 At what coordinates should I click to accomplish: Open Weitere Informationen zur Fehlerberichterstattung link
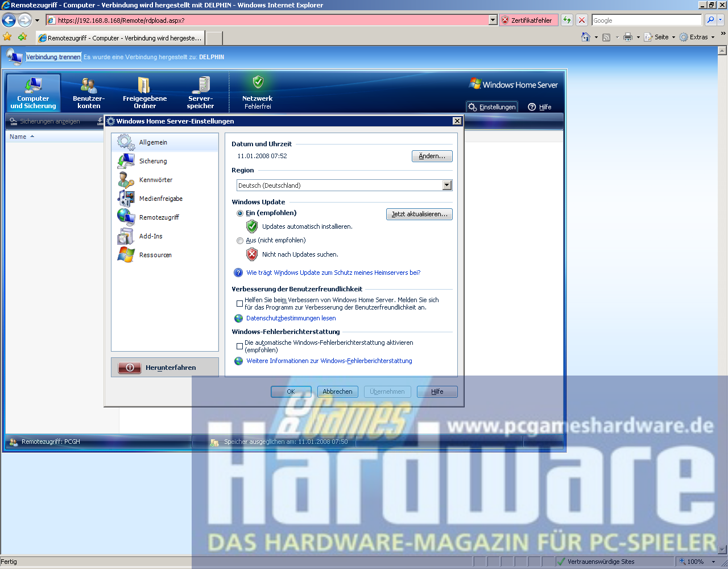[x=329, y=361]
